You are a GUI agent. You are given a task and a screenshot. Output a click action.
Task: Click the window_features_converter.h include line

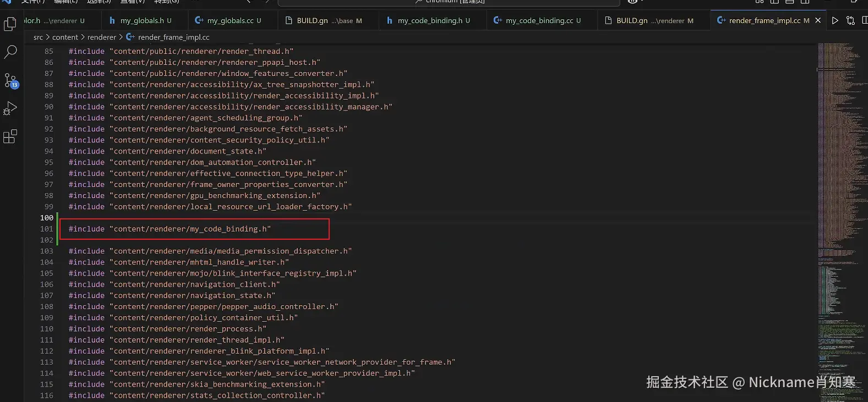tap(208, 73)
